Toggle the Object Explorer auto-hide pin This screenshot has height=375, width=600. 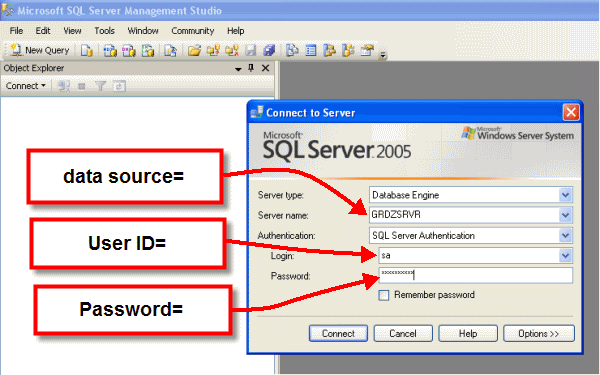(x=251, y=68)
